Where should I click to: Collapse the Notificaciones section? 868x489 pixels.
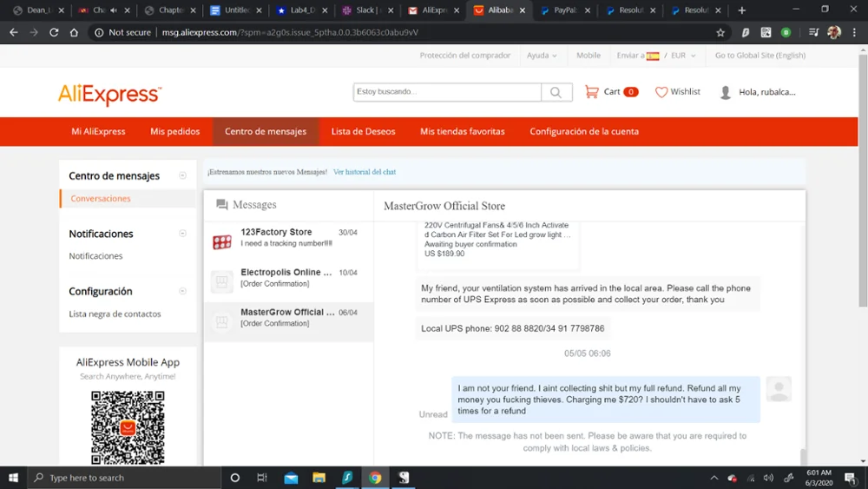point(182,233)
